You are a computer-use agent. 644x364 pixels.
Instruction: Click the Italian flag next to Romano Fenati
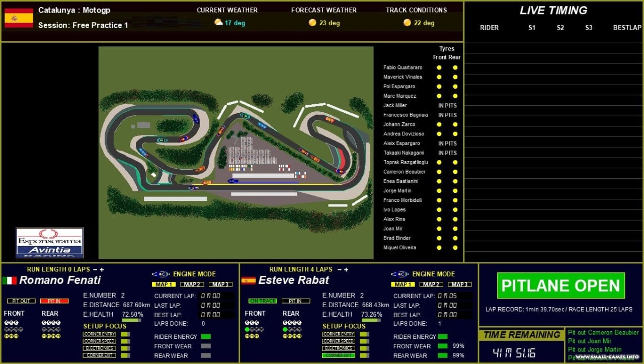pos(10,280)
